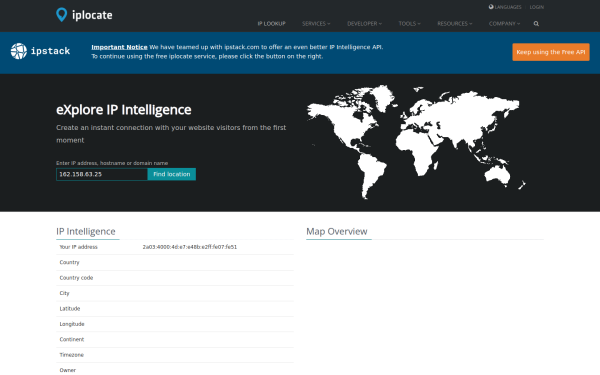The height and width of the screenshot is (375, 600).
Task: Click the 'Country code' row label
Action: coord(76,278)
